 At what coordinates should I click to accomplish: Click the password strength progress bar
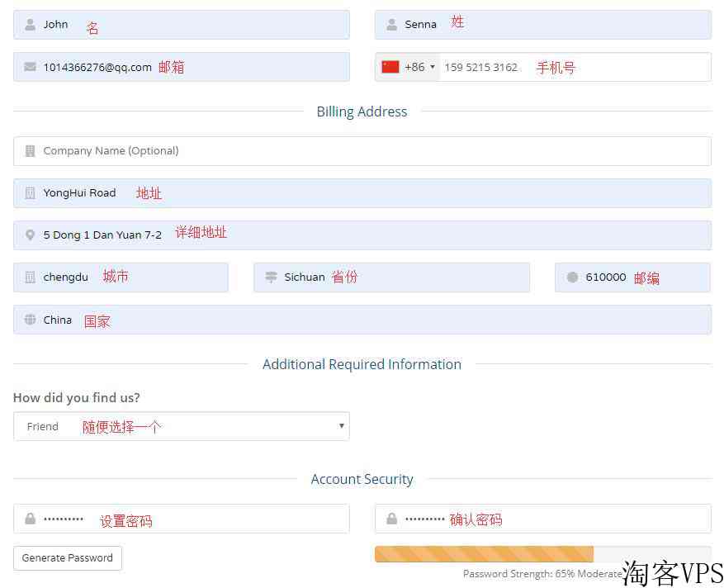[542, 554]
